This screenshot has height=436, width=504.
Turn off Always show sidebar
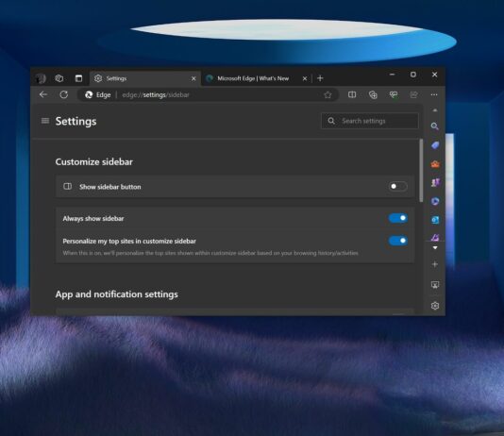(398, 218)
